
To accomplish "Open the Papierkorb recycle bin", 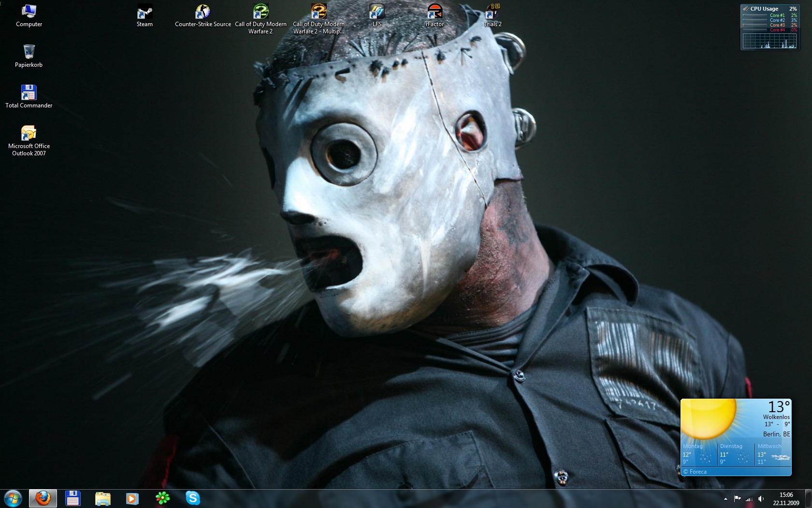I will (29, 56).
